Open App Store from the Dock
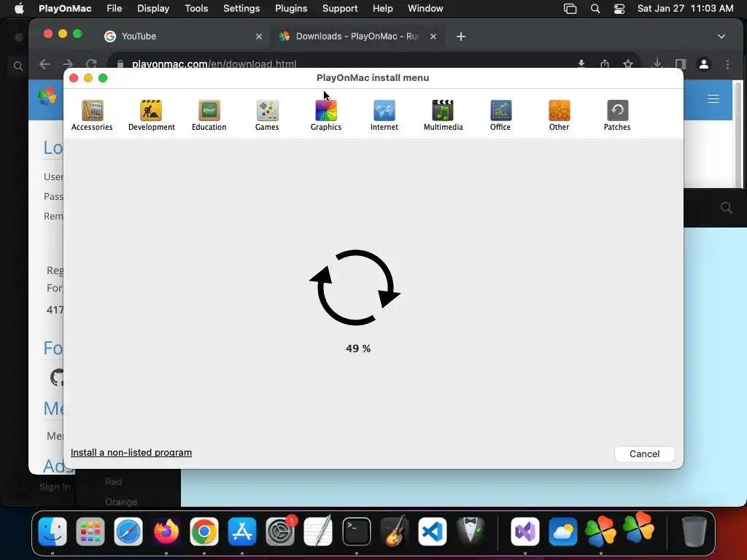The image size is (747, 560). coord(242,532)
